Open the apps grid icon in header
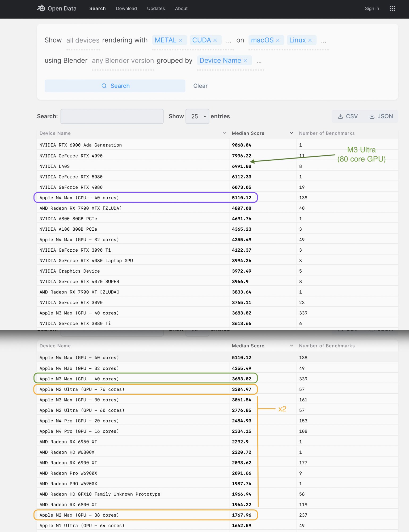Image resolution: width=409 pixels, height=532 pixels. [x=392, y=9]
